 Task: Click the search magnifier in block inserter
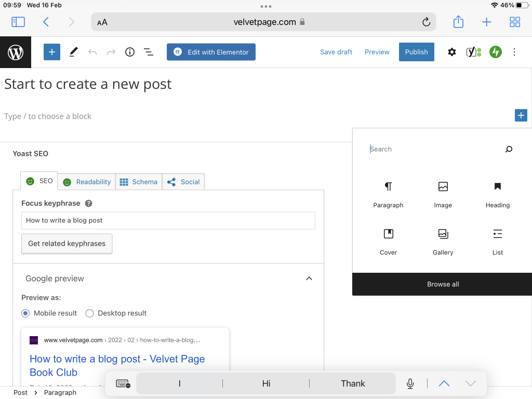pos(509,149)
